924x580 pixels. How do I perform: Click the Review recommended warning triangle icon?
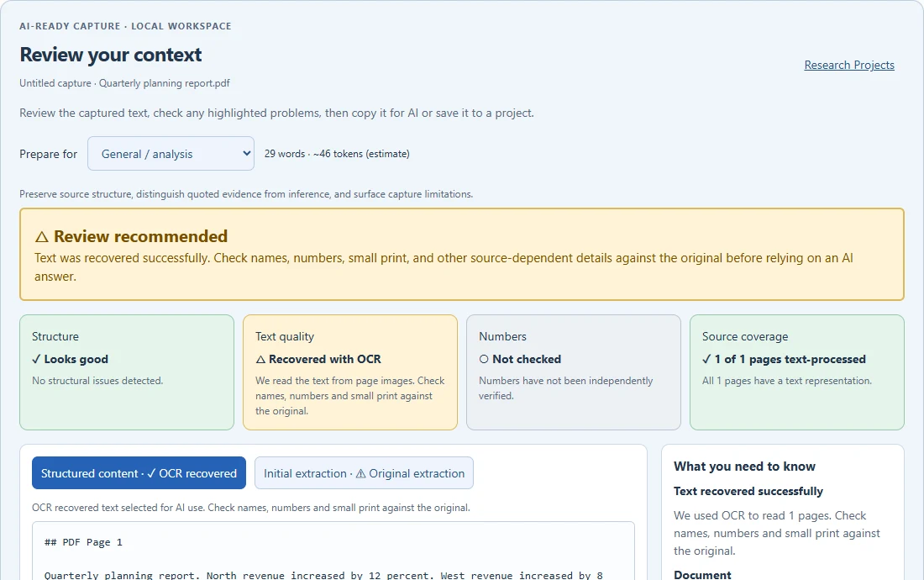pos(42,237)
